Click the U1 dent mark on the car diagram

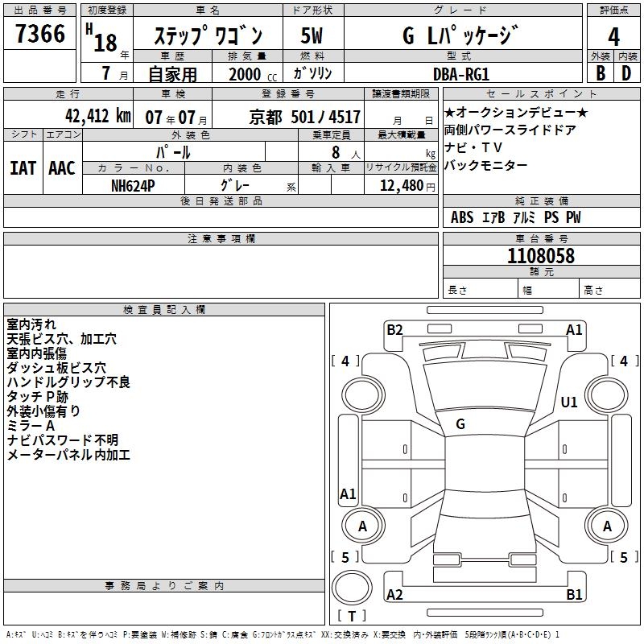(569, 402)
